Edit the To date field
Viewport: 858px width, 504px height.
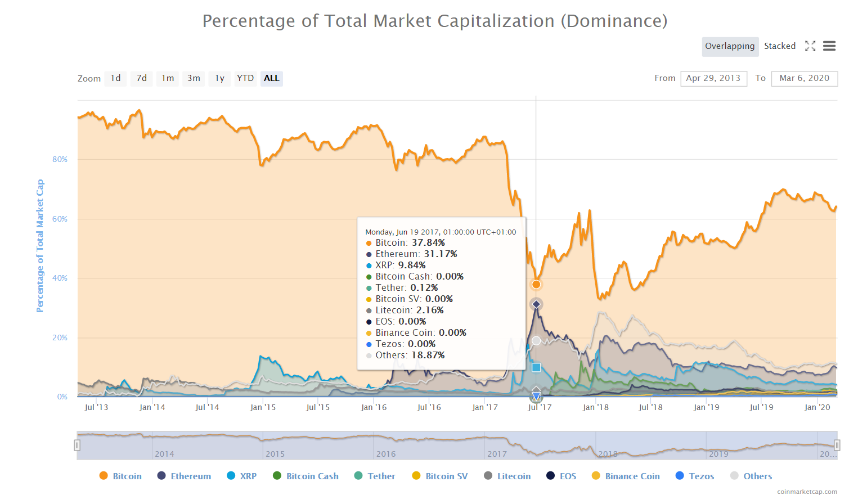tap(805, 78)
